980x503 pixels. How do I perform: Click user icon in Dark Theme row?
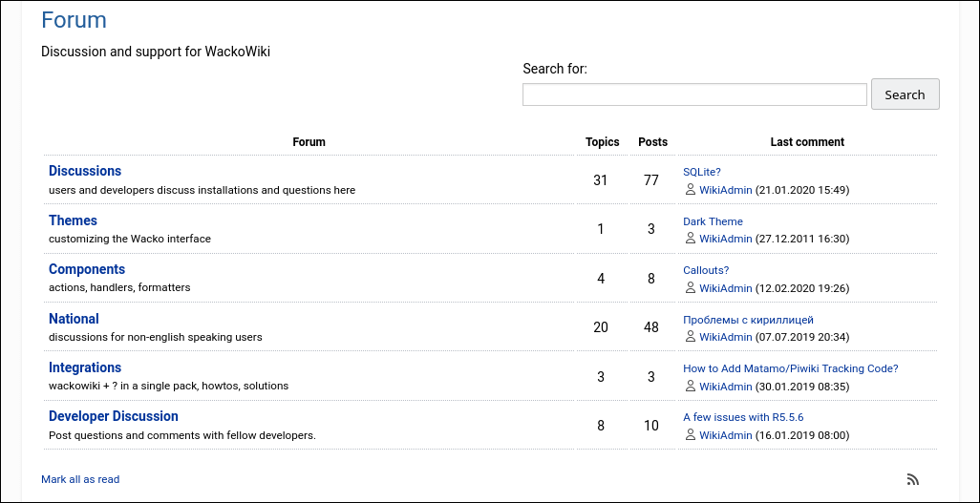(x=691, y=239)
